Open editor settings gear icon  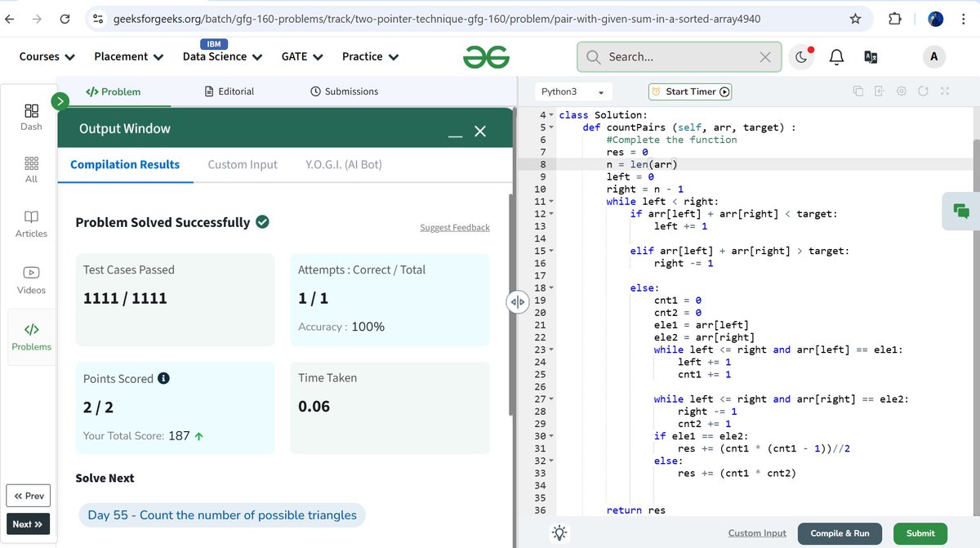[x=901, y=91]
